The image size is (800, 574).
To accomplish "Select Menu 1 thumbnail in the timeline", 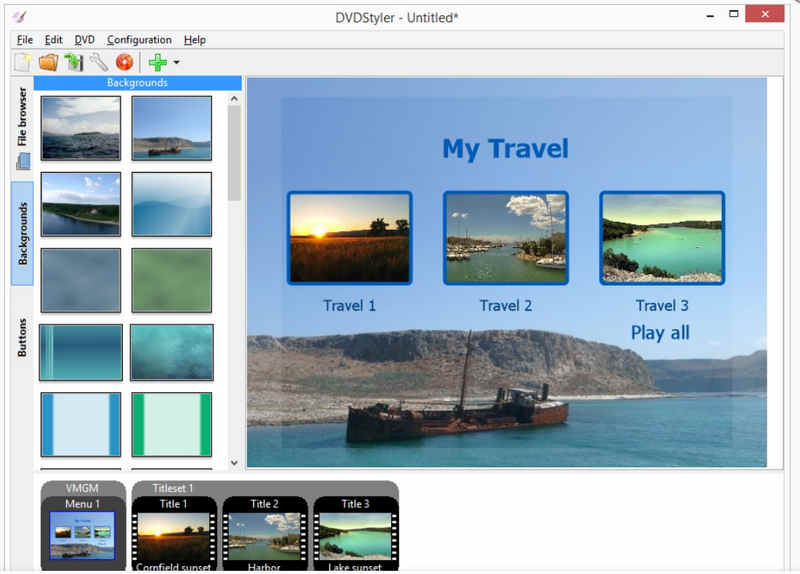I will (82, 536).
